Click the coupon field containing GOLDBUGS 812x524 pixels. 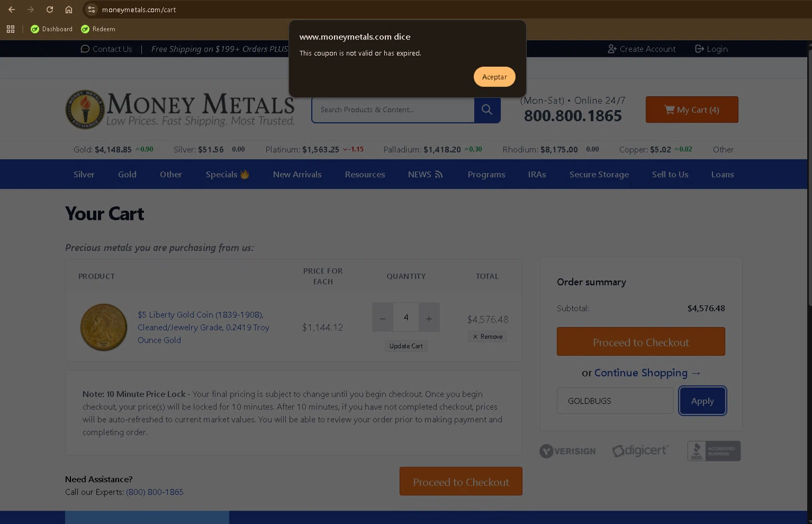click(x=615, y=401)
